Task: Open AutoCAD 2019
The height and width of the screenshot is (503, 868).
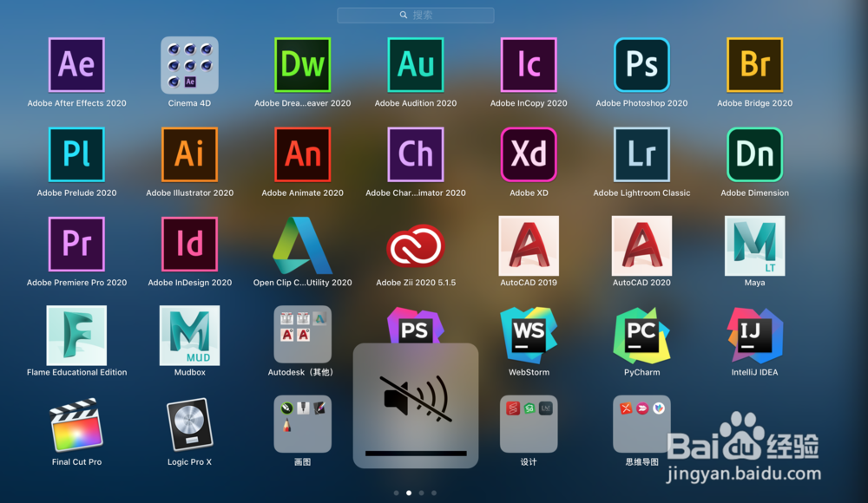Action: (529, 245)
